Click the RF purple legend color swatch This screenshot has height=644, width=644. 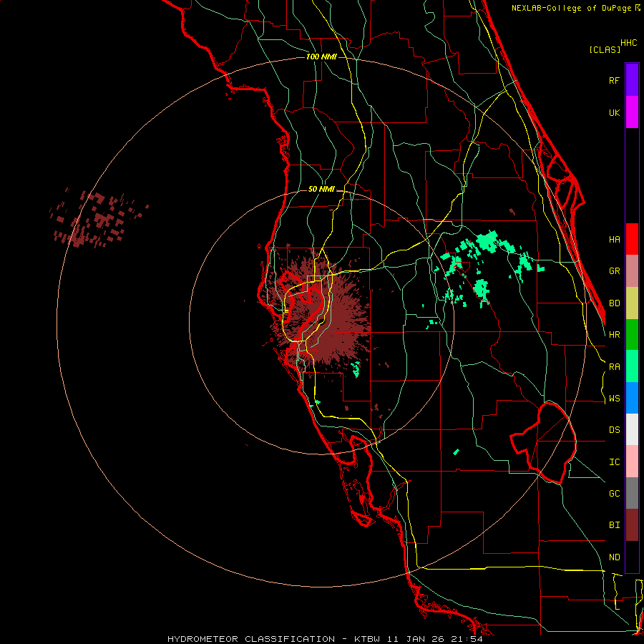pos(632,80)
